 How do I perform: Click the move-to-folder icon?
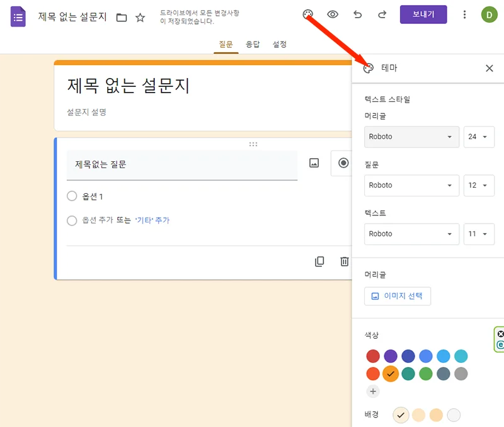122,18
